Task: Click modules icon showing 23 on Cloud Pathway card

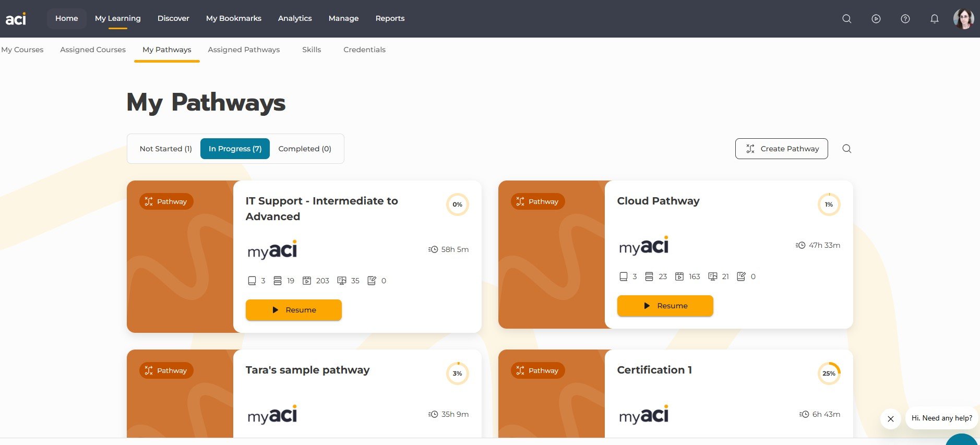Action: pos(649,276)
